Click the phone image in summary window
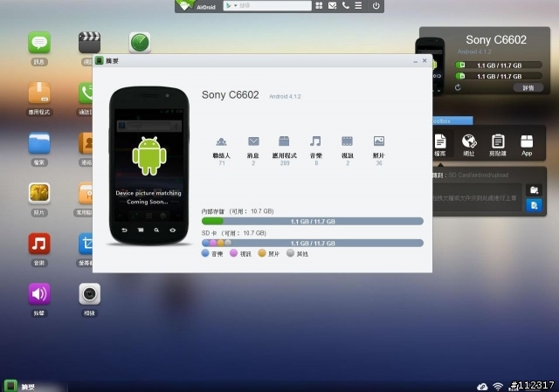The height and width of the screenshot is (392, 559). pyautogui.click(x=149, y=165)
